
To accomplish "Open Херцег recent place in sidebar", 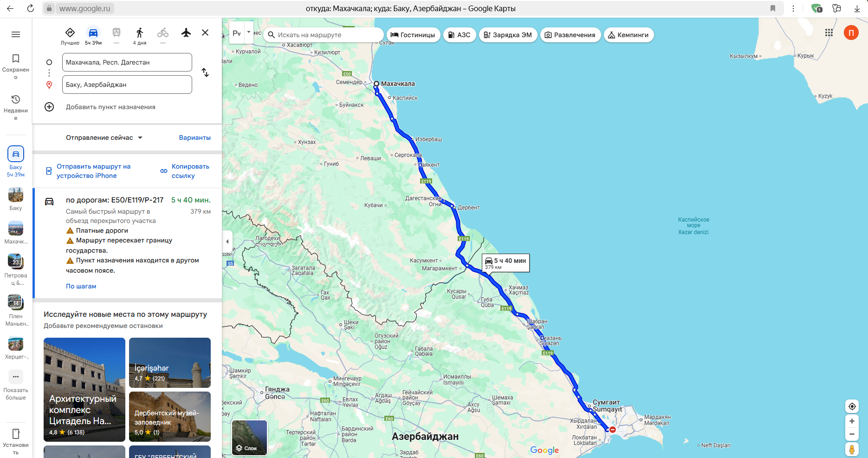I will [x=16, y=348].
